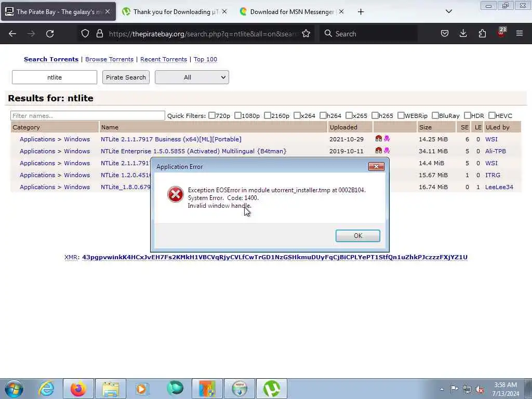The width and height of the screenshot is (532, 399).
Task: Open the Firefox downloads arrow icon
Action: [x=463, y=34]
